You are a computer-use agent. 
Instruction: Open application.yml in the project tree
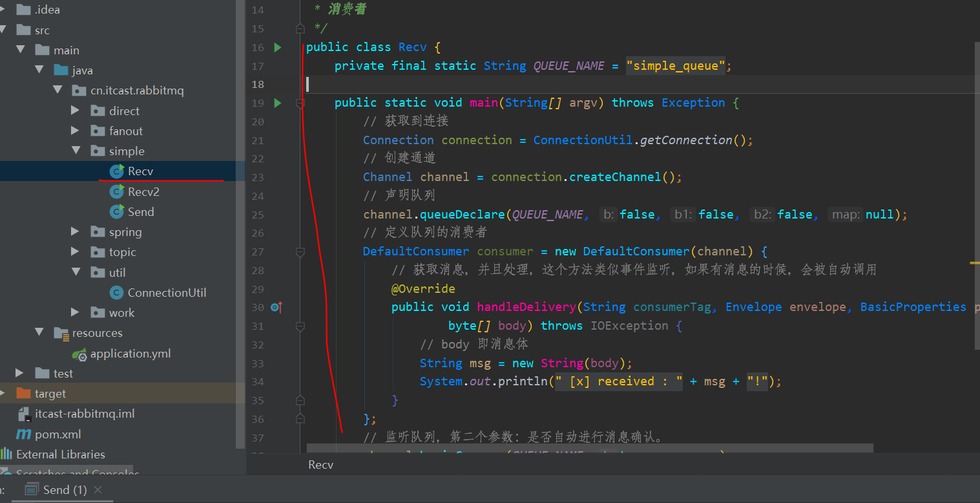tap(130, 354)
